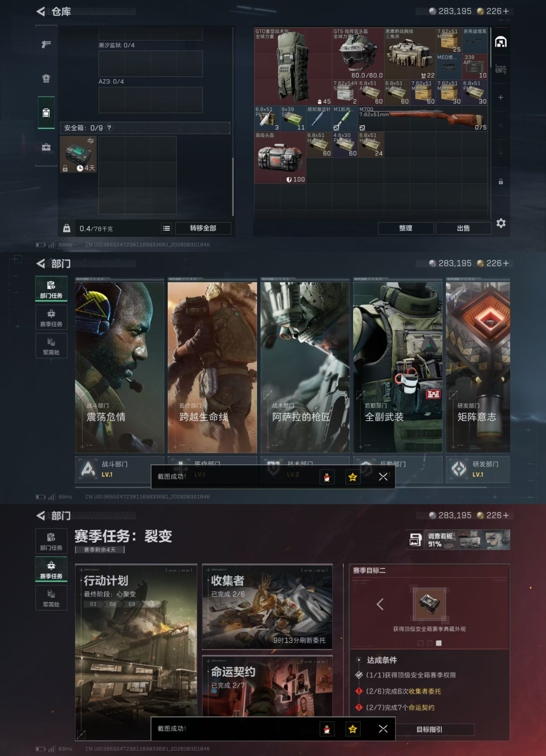
Task: Open the 命运契约 link in conditions
Action: pyautogui.click(x=422, y=707)
